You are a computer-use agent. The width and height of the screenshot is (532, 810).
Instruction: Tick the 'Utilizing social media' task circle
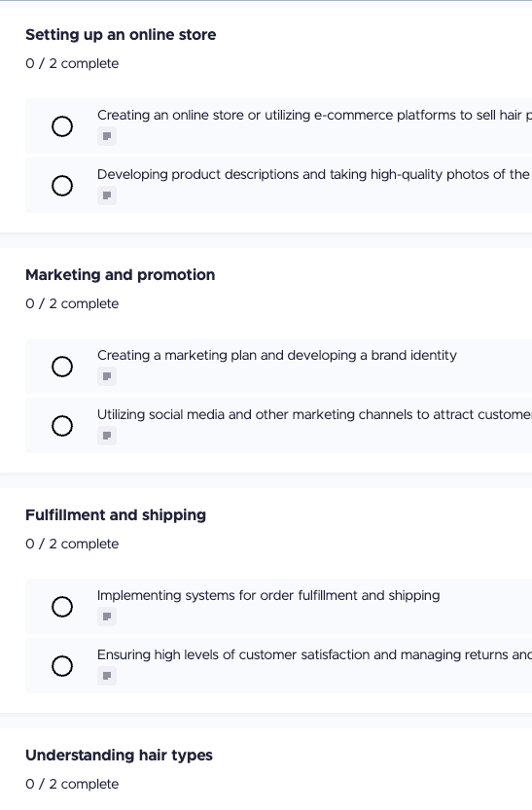(x=62, y=426)
